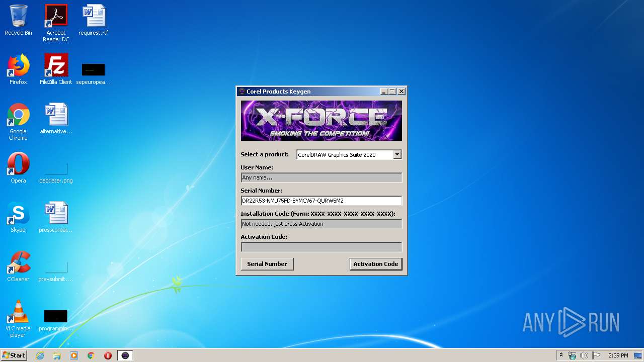Maximize the Corel Products Keygen window
The image size is (644, 362).
[392, 92]
